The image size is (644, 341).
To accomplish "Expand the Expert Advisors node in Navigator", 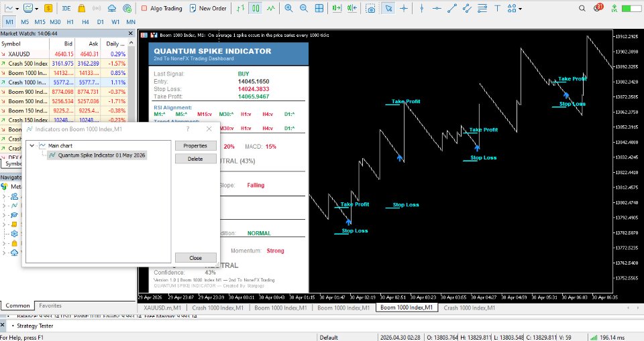I will [4, 215].
